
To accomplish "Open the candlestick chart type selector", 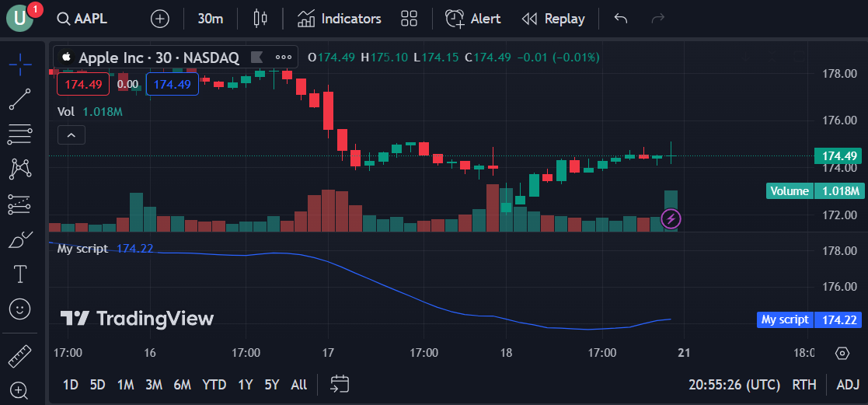I will pos(260,19).
